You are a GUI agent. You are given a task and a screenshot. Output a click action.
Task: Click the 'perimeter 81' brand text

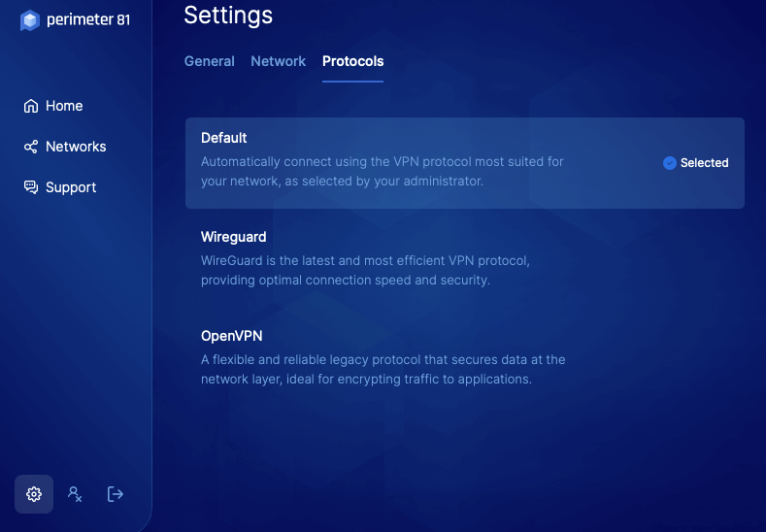pos(88,19)
